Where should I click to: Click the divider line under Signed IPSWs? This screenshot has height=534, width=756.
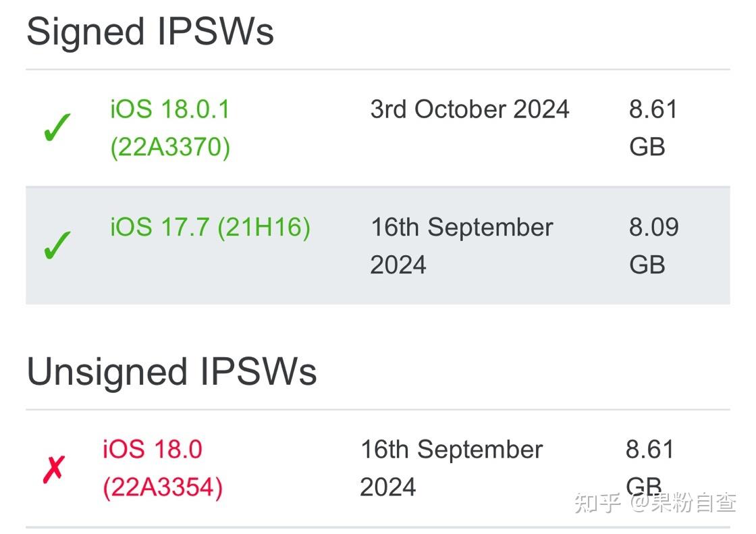coord(378,66)
